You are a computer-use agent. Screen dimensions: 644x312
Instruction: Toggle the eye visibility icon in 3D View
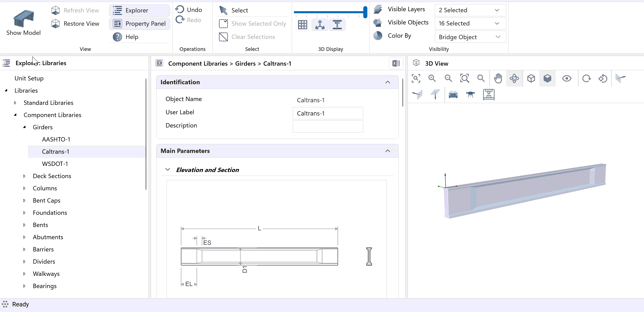(567, 78)
